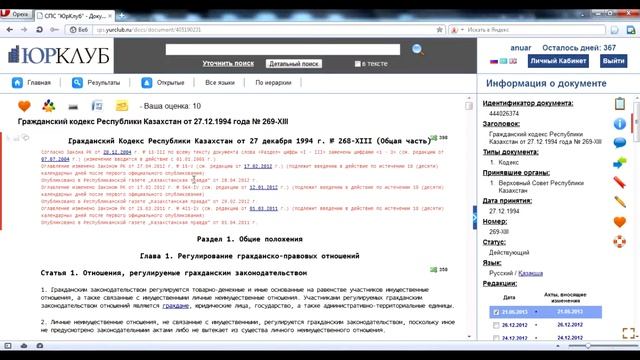Image resolution: width=640 pixels, height=360 pixels.
Task: Select Все языки navigation item
Action: click(220, 83)
